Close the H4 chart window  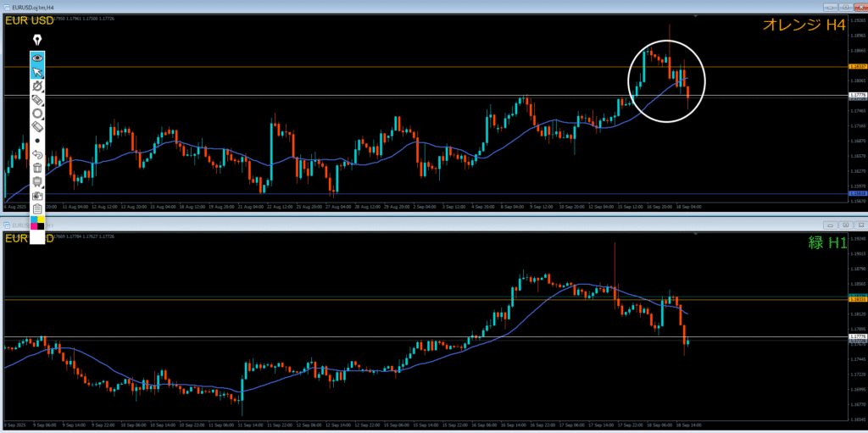coord(860,7)
